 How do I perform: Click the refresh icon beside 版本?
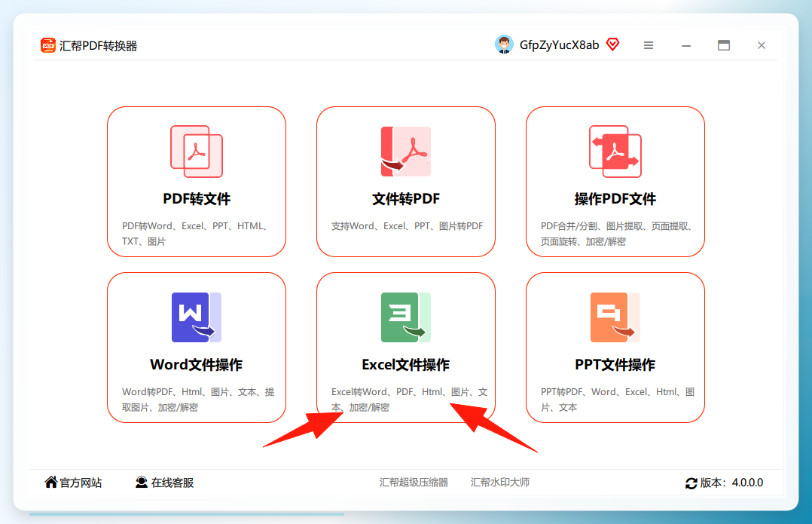[x=691, y=483]
